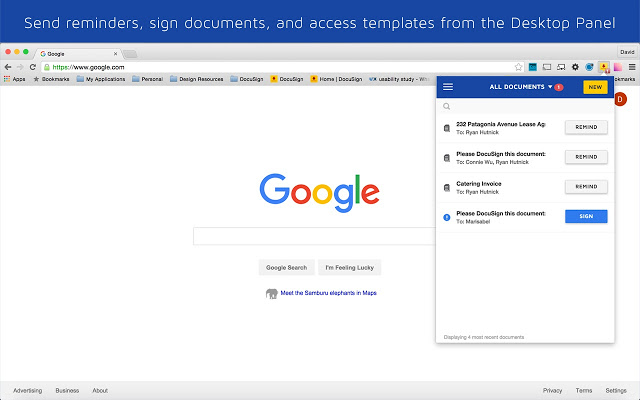Viewport: 640px width, 400px height.
Task: Click the teal square extension icon
Action: pyautogui.click(x=533, y=67)
